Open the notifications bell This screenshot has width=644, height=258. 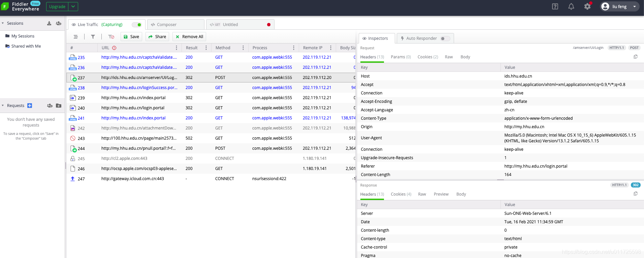571,6
